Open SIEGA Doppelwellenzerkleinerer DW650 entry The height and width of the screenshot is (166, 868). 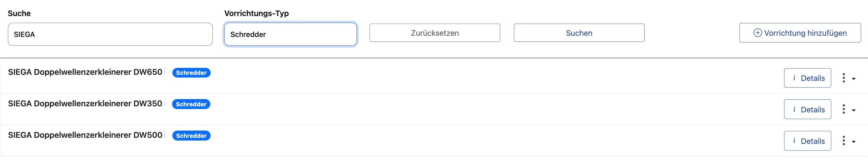85,72
